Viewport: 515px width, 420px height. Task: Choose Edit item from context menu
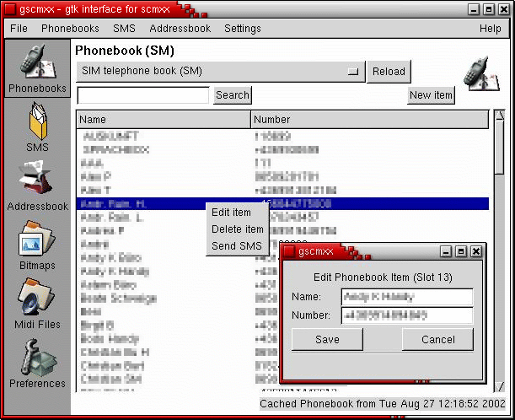tap(237, 213)
